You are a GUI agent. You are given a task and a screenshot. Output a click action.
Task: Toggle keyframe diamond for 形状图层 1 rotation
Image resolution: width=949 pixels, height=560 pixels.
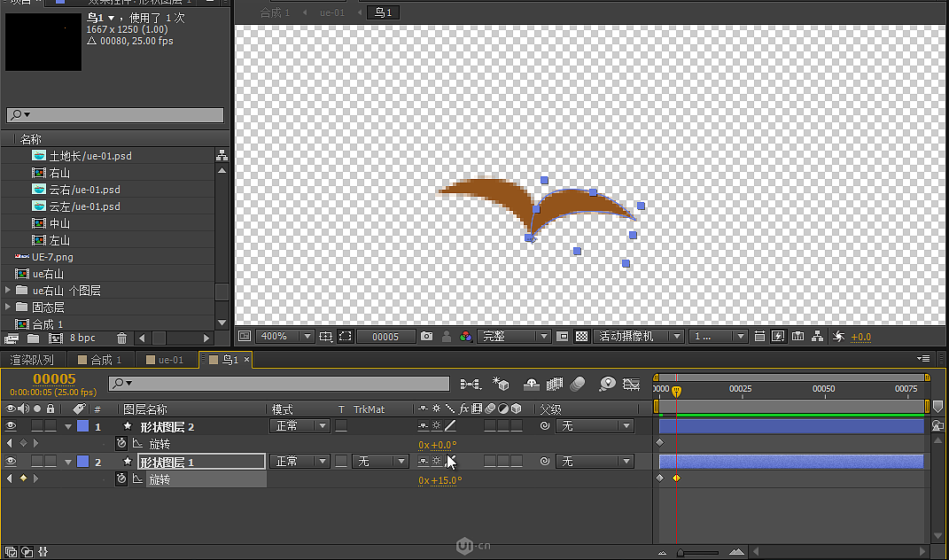23,478
